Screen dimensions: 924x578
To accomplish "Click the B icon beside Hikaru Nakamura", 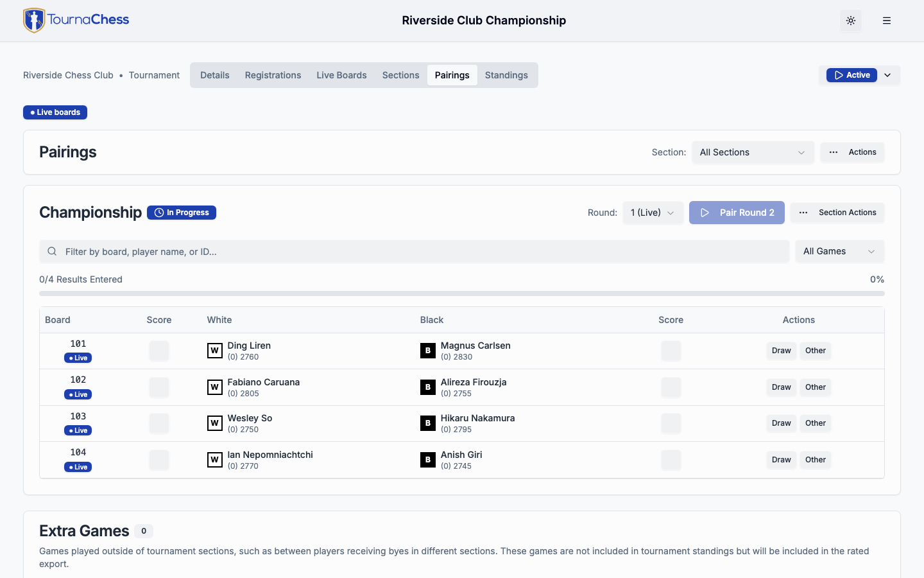I will (x=428, y=423).
